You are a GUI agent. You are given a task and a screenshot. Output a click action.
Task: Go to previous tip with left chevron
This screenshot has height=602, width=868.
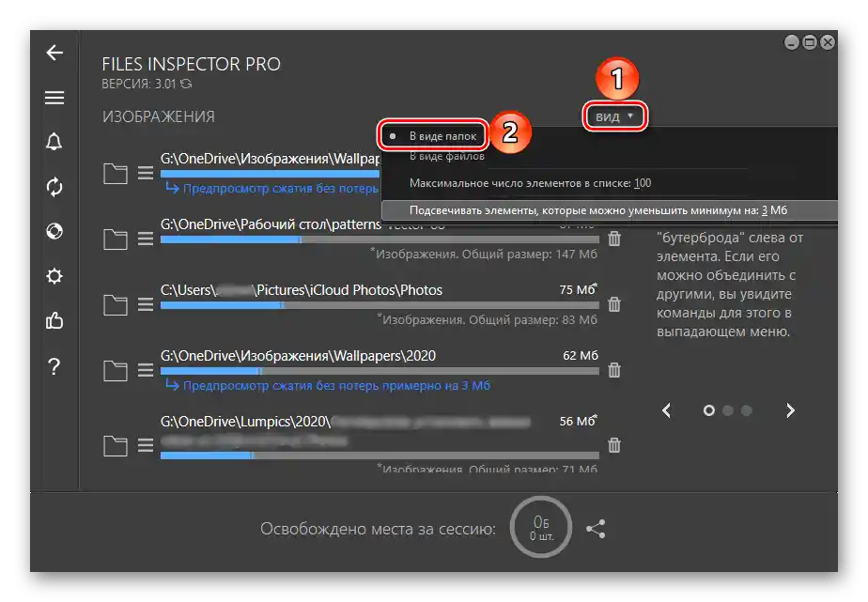[x=667, y=410]
